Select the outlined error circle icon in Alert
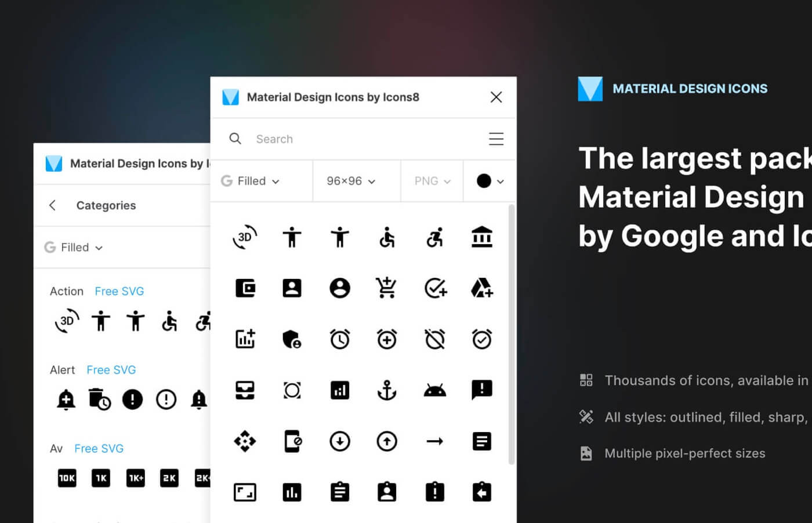Image resolution: width=812 pixels, height=523 pixels. [x=166, y=399]
